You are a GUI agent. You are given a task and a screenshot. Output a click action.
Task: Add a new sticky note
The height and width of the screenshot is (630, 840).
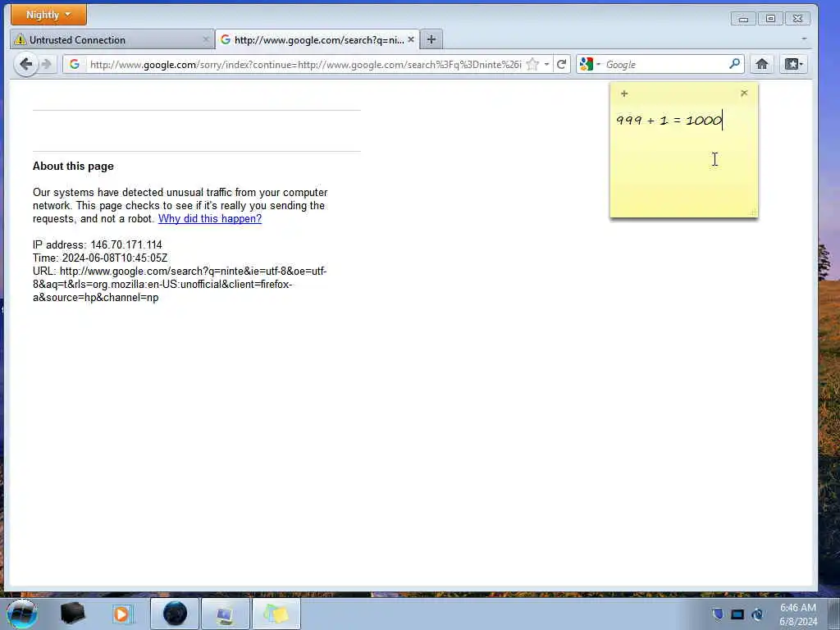(x=624, y=94)
